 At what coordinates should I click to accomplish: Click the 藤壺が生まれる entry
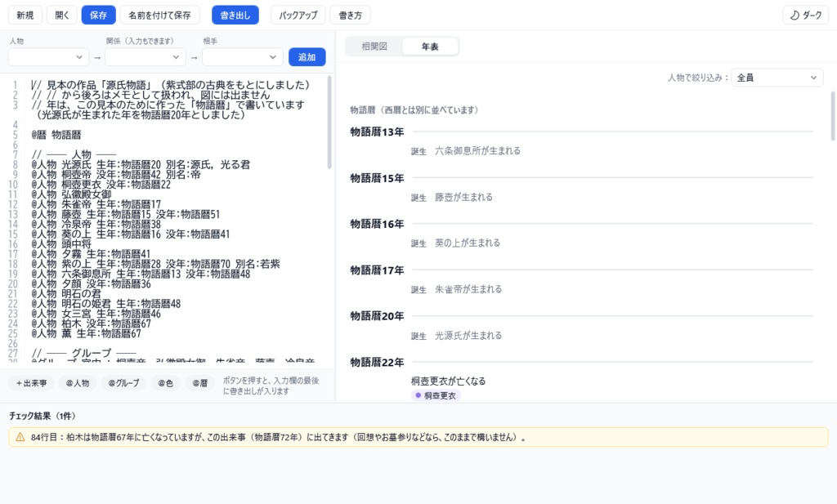coord(464,198)
